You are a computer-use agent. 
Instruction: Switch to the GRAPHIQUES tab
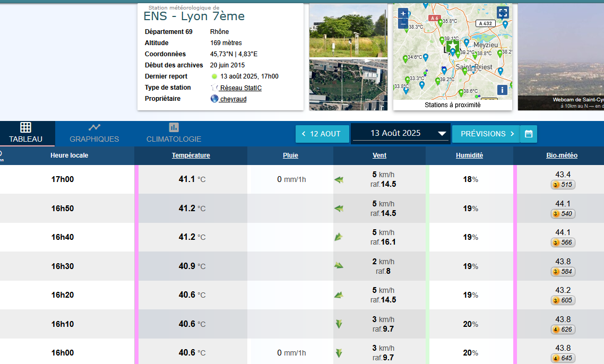point(94,134)
